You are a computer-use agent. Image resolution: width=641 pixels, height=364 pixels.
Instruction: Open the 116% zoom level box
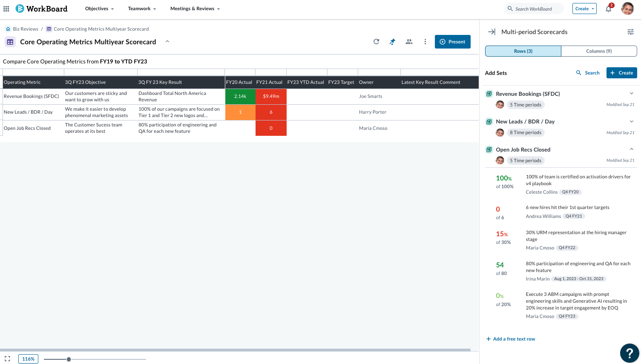pyautogui.click(x=29, y=359)
